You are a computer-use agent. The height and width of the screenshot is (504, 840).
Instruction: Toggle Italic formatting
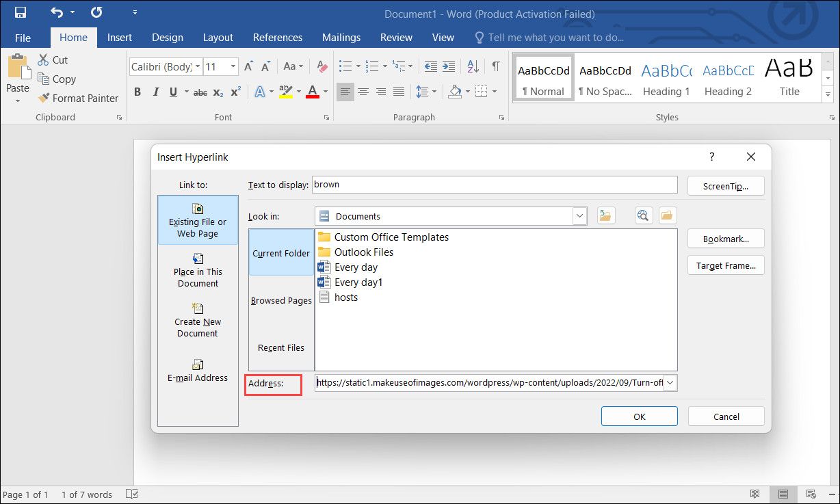155,92
